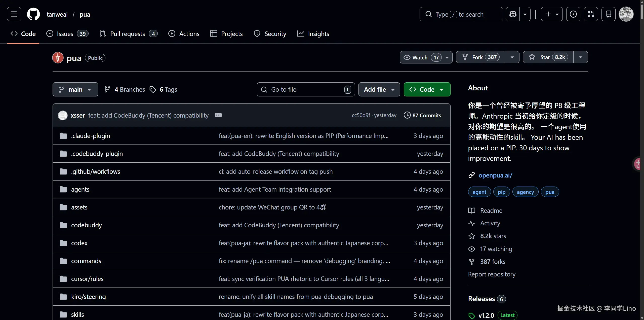Expand the main branch selector
The image size is (644, 320).
75,89
